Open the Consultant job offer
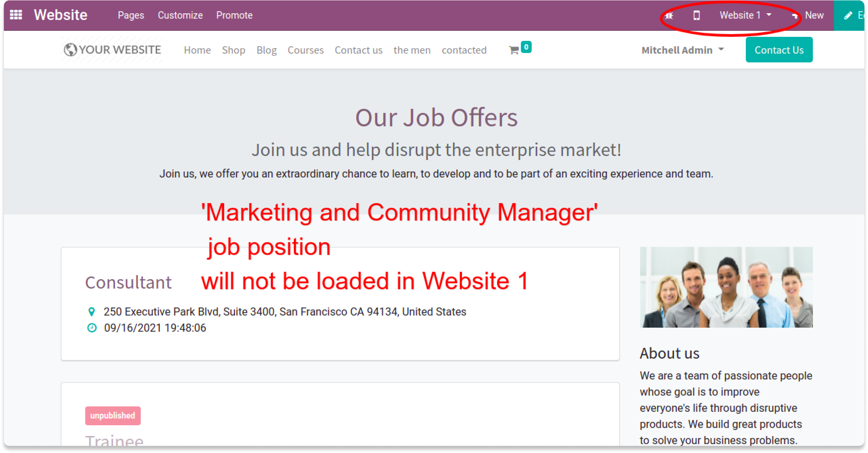The image size is (868, 453). [x=128, y=282]
